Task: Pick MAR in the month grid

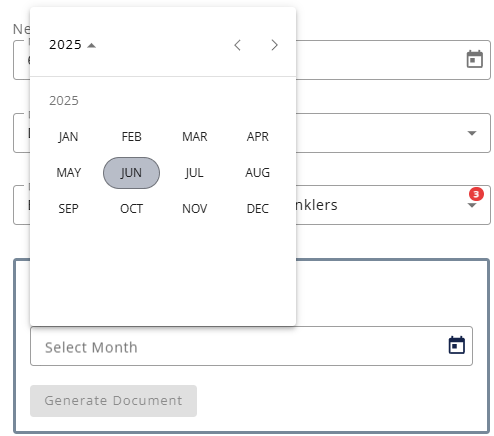Action: 195,137
